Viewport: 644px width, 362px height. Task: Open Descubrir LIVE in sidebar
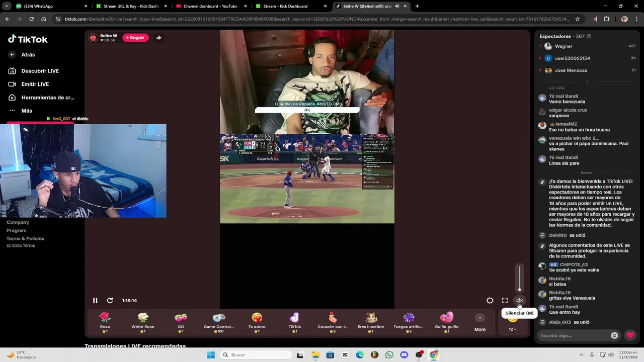[34, 71]
